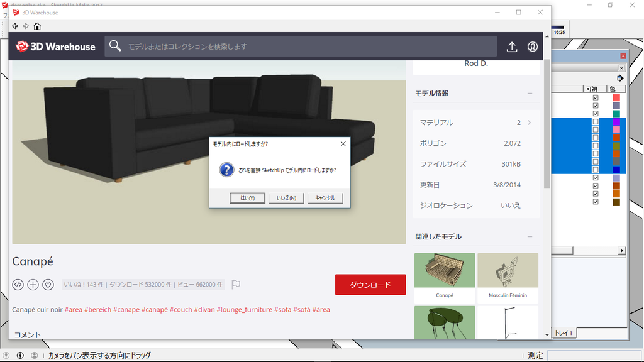Image resolution: width=644 pixels, height=362 pixels.
Task: Close the tray with red X
Action: 623,56
